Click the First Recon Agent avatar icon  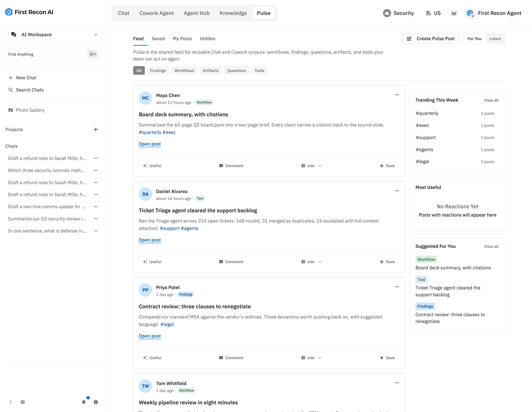[x=470, y=13]
